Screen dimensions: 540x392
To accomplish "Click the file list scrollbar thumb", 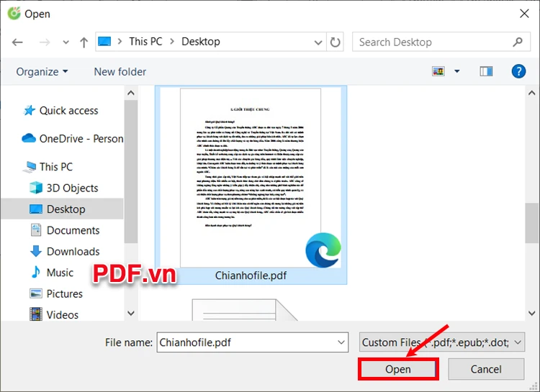I will click(x=532, y=224).
